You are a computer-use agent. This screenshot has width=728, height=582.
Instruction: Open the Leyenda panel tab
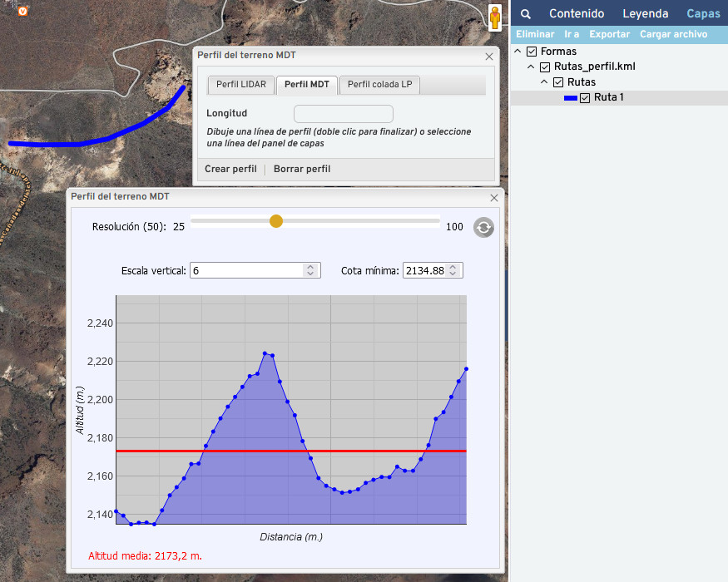(x=645, y=14)
